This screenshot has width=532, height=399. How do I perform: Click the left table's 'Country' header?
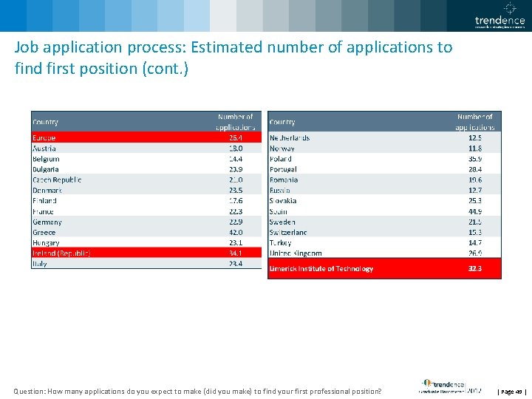(x=46, y=122)
